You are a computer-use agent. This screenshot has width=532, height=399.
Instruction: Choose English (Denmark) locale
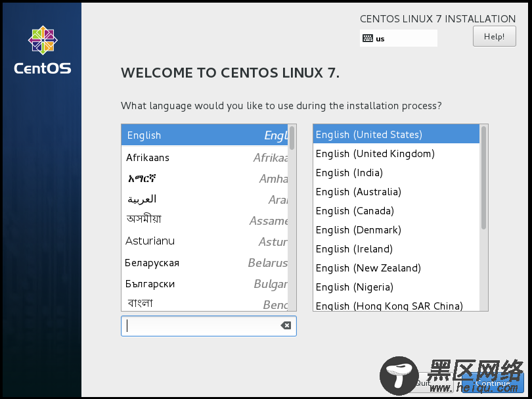point(396,229)
